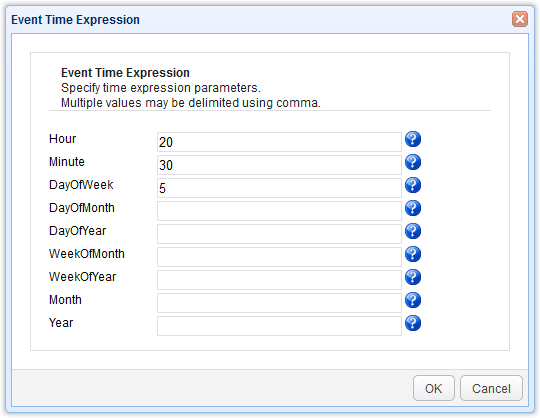Focus the Minute input containing 30
Screen dimensions: 540x418
pyautogui.click(x=279, y=165)
